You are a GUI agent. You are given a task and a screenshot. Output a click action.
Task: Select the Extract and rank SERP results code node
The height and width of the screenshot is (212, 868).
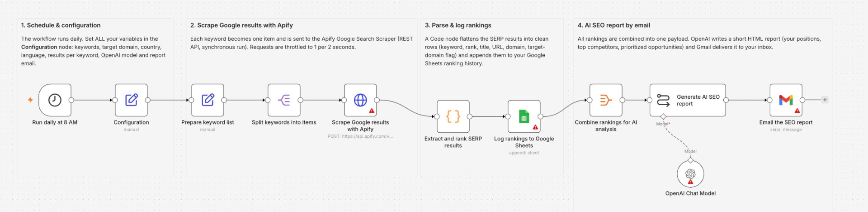click(453, 116)
